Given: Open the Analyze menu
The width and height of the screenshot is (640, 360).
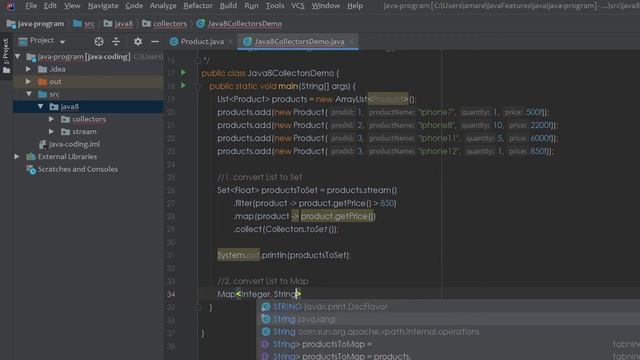Looking at the screenshot, I should coord(163,6).
